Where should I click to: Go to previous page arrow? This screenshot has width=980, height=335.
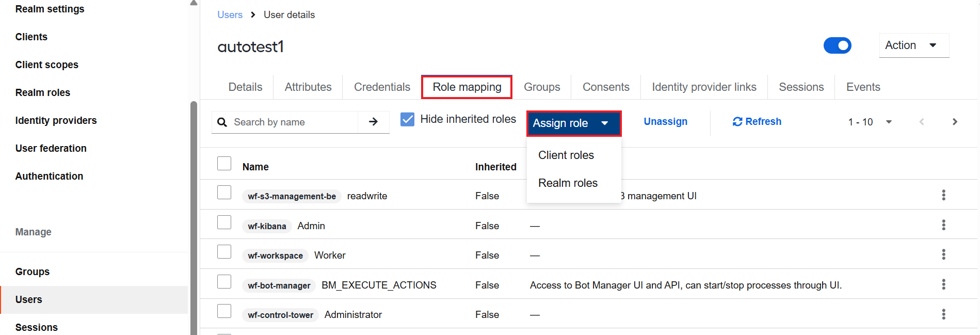coord(922,122)
